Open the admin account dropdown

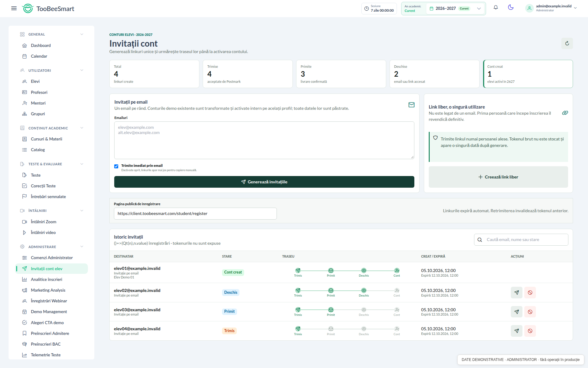tap(551, 8)
